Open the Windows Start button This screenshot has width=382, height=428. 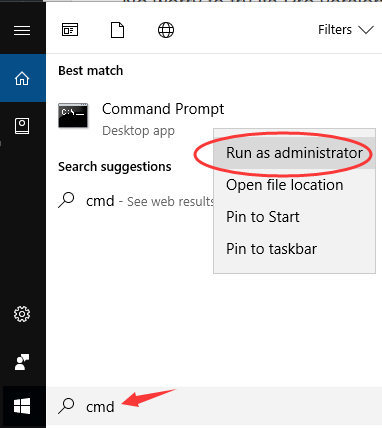tap(22, 407)
